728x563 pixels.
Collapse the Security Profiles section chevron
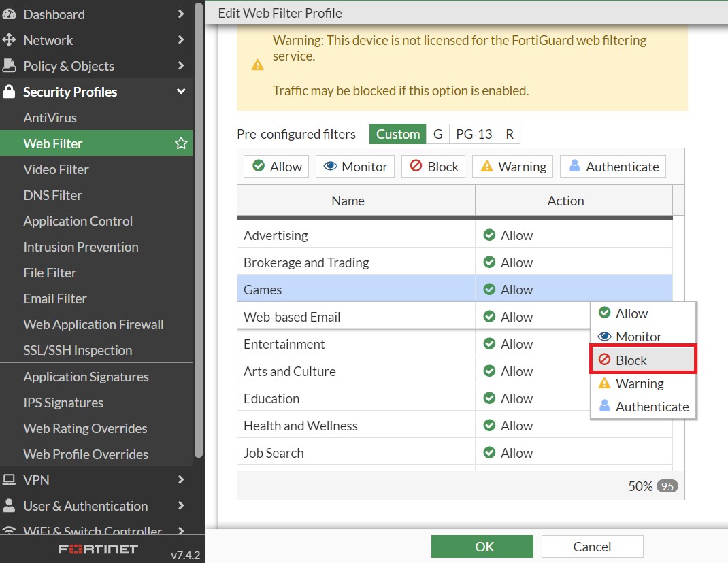click(181, 91)
